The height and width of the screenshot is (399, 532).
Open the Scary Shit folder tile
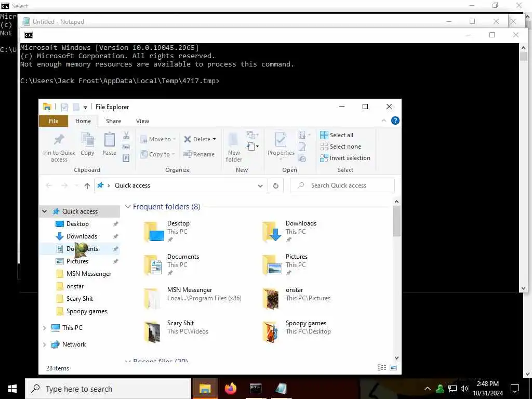176,331
